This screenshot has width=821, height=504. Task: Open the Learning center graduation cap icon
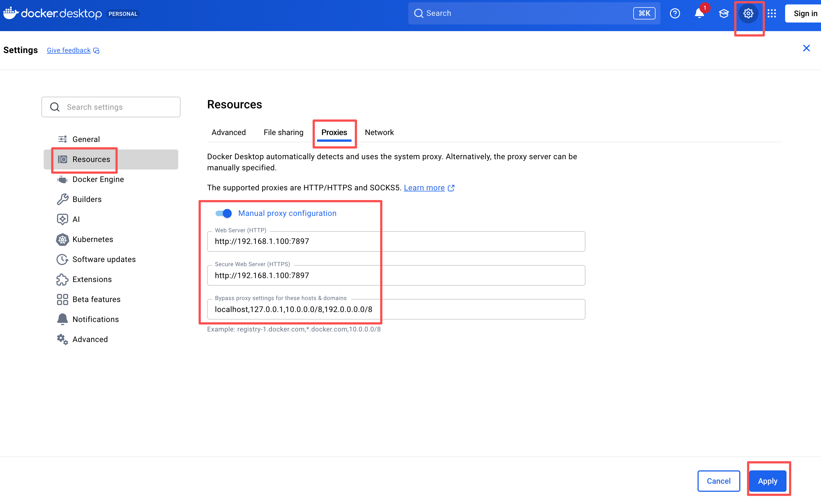point(724,13)
